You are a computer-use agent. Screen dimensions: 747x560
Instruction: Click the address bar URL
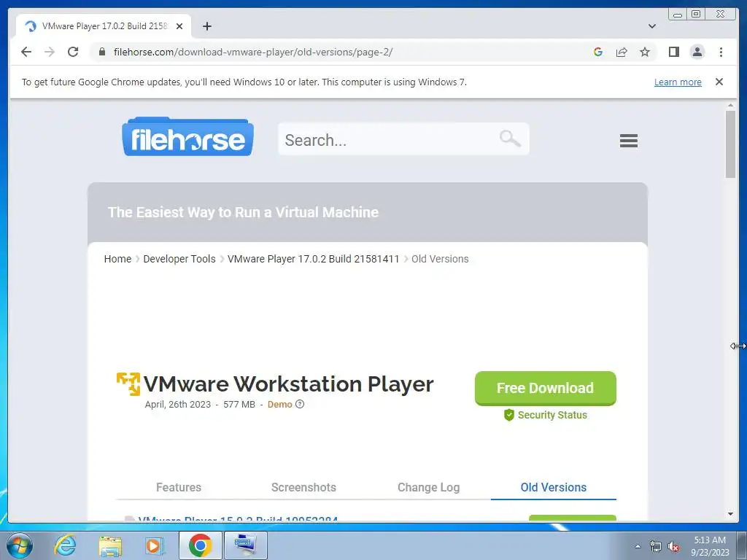coord(253,52)
